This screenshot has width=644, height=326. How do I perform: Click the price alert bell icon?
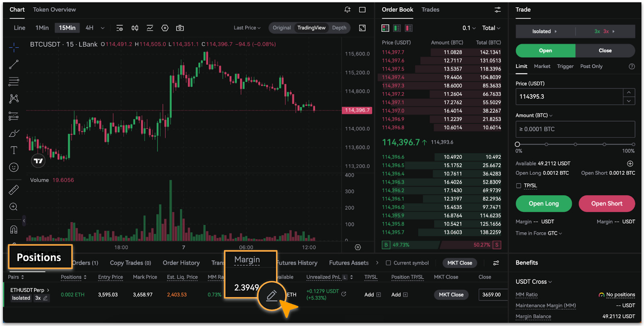pyautogui.click(x=347, y=10)
